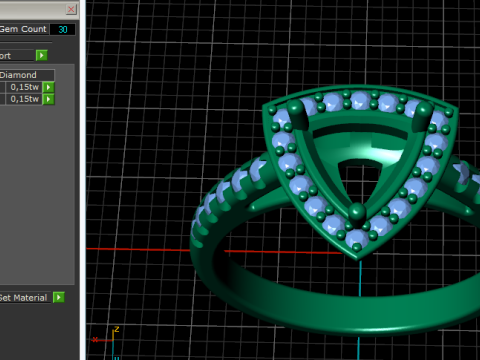Select the second 0,15tw weight value
This screenshot has width=480, height=360.
[x=24, y=99]
